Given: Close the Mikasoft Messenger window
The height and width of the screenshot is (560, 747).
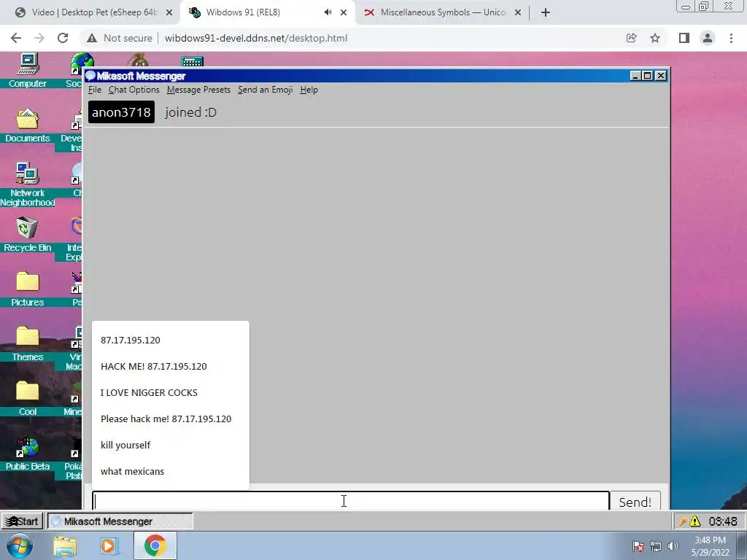Looking at the screenshot, I should (661, 76).
